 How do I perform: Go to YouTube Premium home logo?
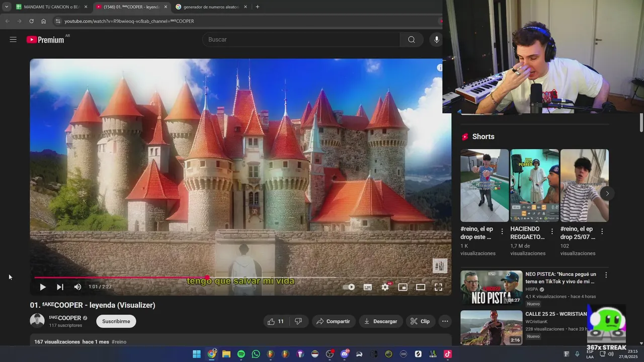point(45,40)
